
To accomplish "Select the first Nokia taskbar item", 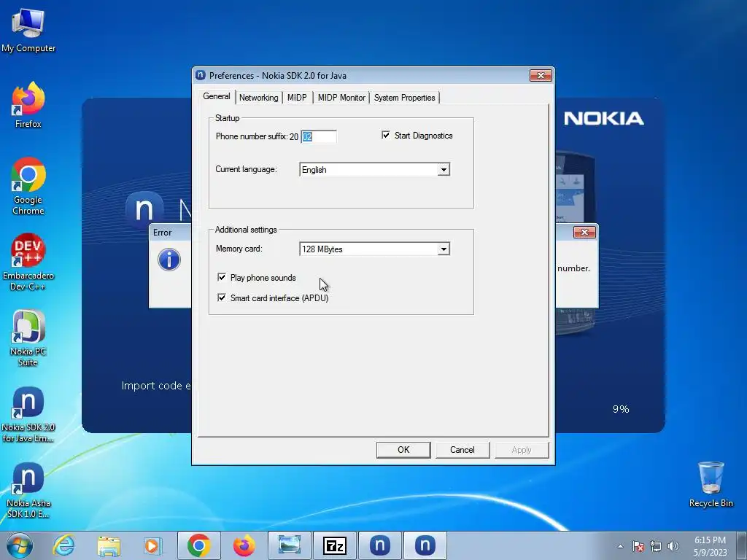I will point(379,545).
